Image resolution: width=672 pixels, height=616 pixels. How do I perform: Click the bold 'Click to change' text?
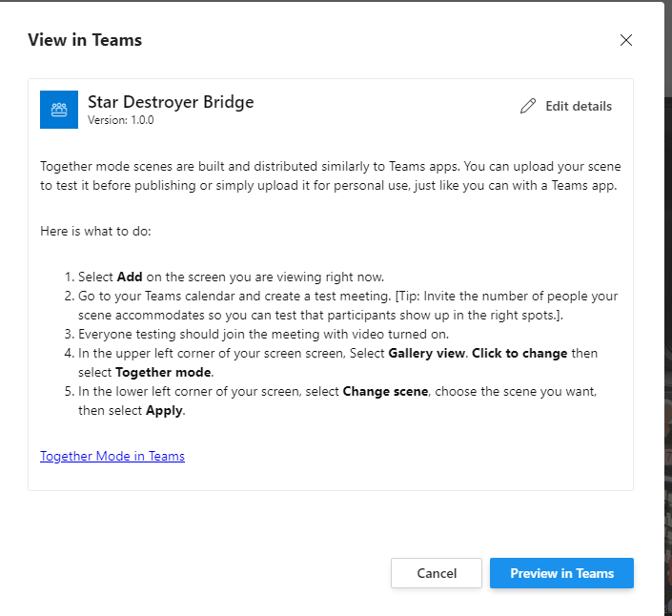tap(519, 353)
